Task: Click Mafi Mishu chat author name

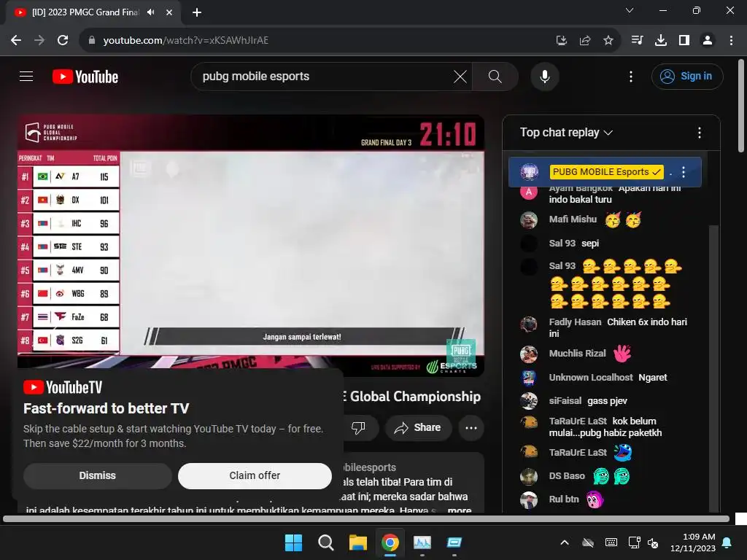Action: (573, 219)
